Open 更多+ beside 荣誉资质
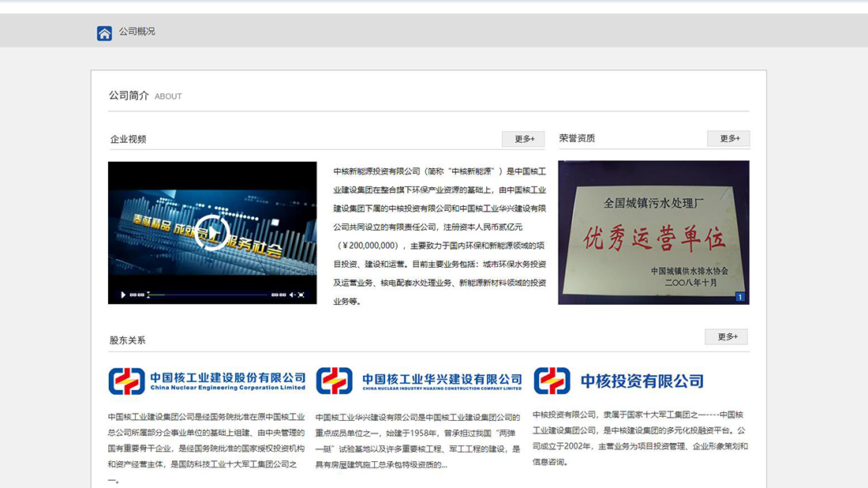Viewport: 868px width, 488px height. coord(728,138)
